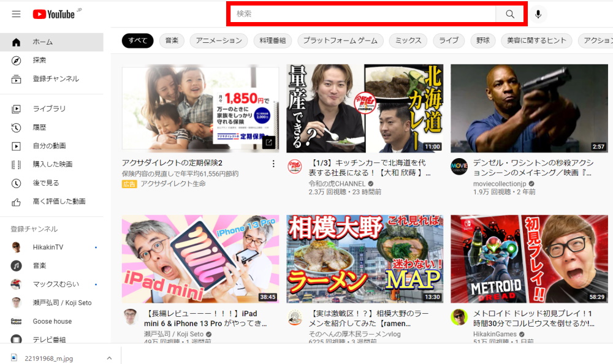Open 相模大野のラーメン video title

[368, 319]
